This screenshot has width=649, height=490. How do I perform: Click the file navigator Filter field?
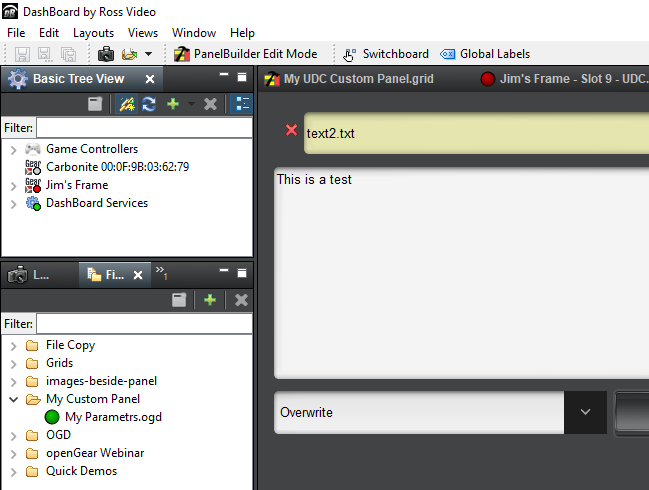tap(144, 324)
